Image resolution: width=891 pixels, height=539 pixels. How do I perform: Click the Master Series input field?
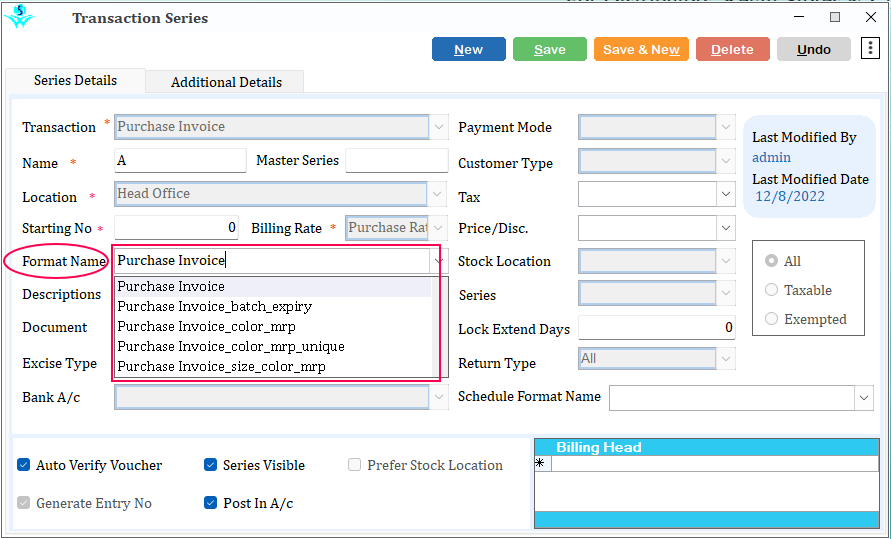pyautogui.click(x=397, y=161)
